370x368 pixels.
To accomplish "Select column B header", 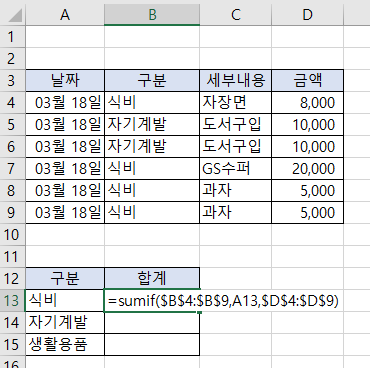I will 152,15.
